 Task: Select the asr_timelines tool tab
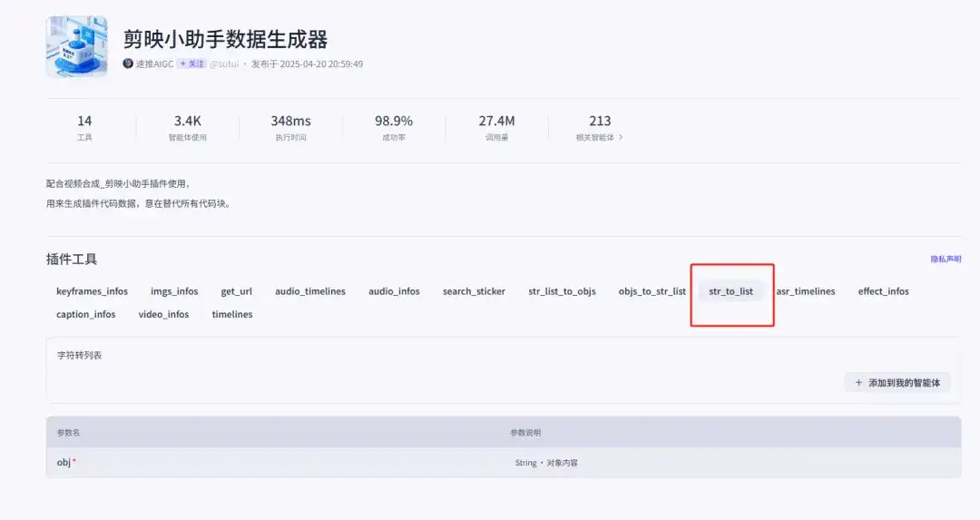(x=806, y=291)
